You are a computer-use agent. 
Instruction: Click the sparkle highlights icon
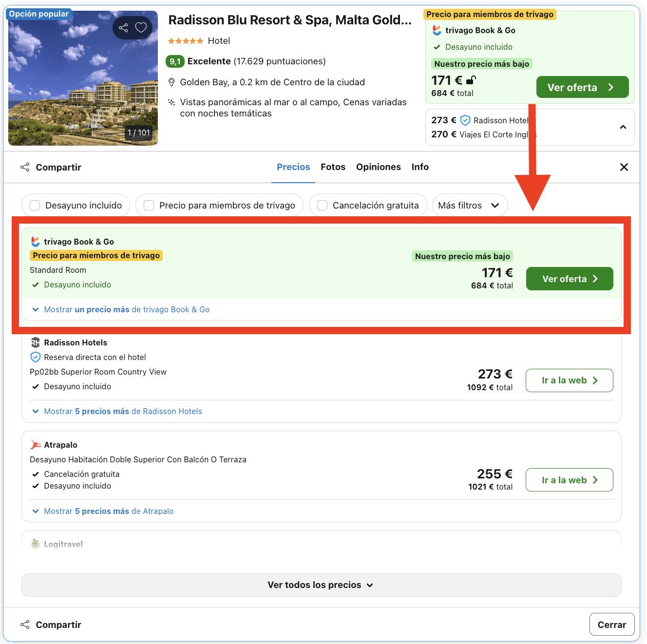point(171,102)
